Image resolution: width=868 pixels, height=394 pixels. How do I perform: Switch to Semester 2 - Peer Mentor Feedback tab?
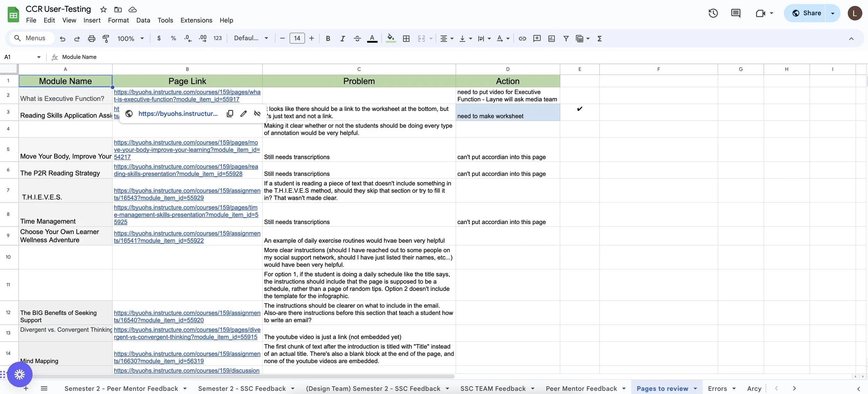(121, 388)
